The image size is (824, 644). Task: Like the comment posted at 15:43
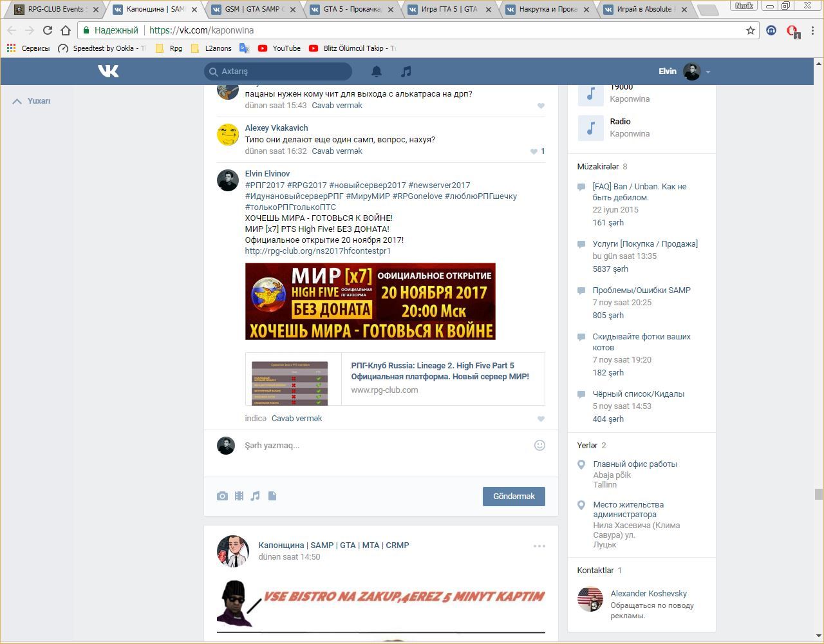pyautogui.click(x=541, y=106)
